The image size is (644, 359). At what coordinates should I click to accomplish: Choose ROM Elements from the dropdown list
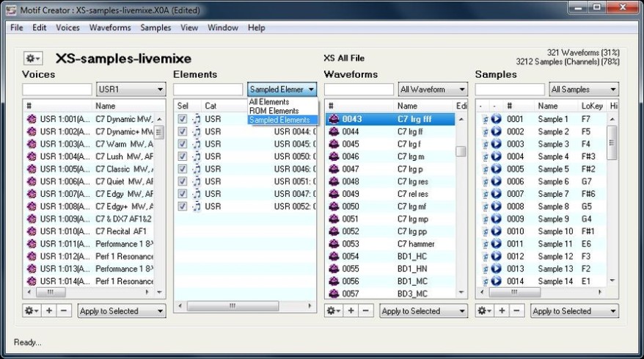(x=282, y=111)
